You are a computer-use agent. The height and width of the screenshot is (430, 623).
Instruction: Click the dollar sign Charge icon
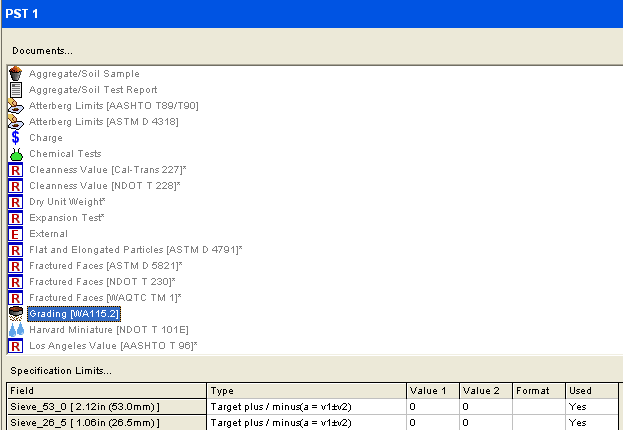15,138
